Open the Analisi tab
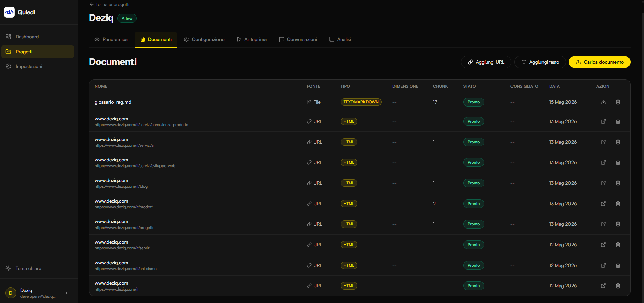 click(340, 39)
